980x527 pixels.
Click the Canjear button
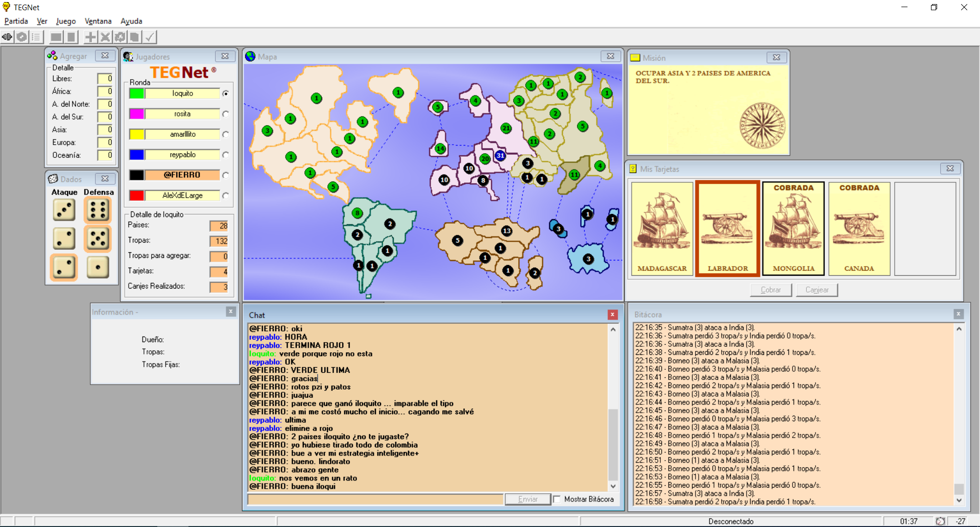coord(817,290)
